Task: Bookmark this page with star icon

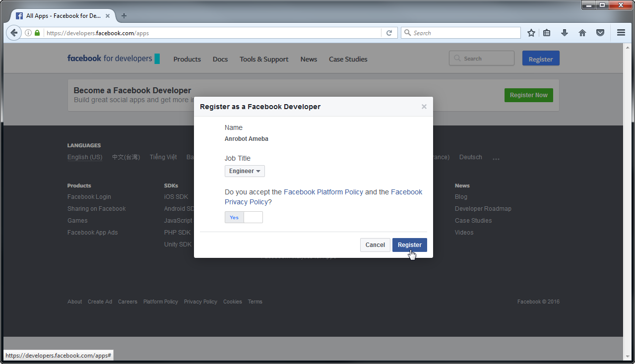Action: coord(531,33)
